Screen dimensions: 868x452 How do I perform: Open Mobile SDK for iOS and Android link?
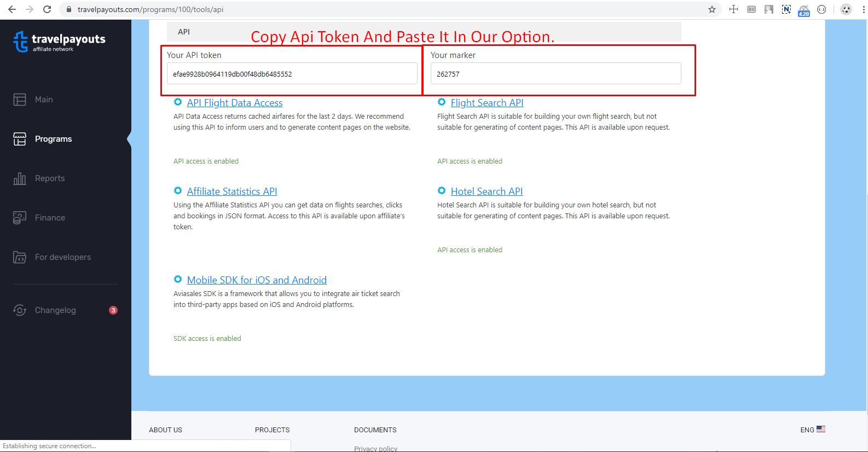pyautogui.click(x=257, y=280)
